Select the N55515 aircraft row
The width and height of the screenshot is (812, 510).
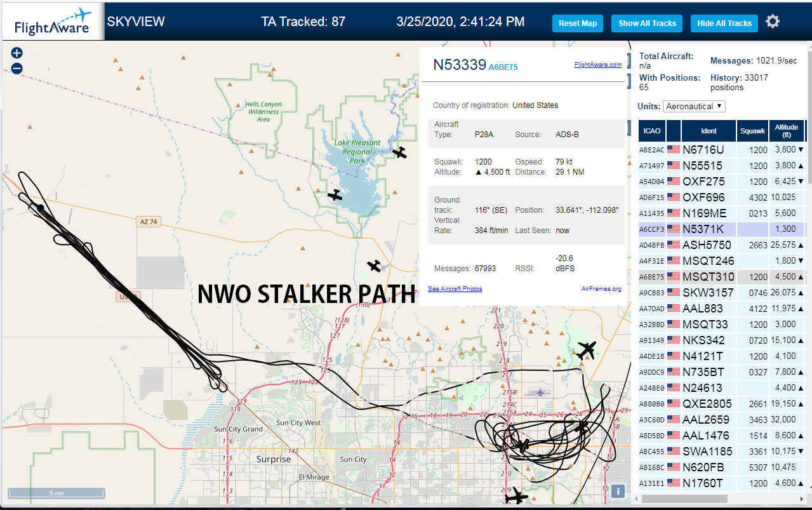722,166
